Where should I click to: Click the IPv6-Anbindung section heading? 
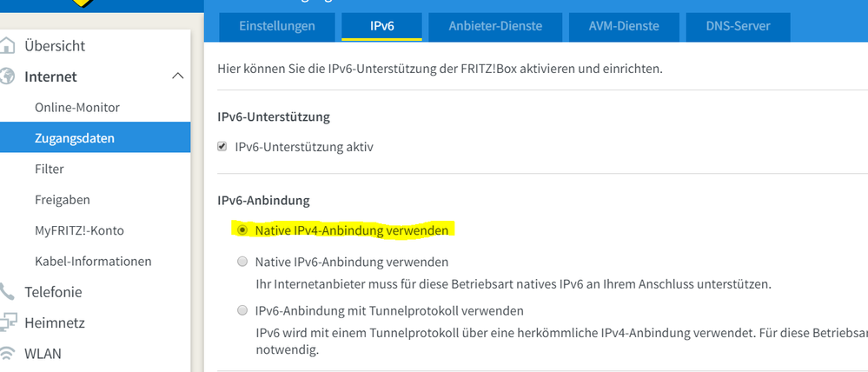pyautogui.click(x=263, y=201)
